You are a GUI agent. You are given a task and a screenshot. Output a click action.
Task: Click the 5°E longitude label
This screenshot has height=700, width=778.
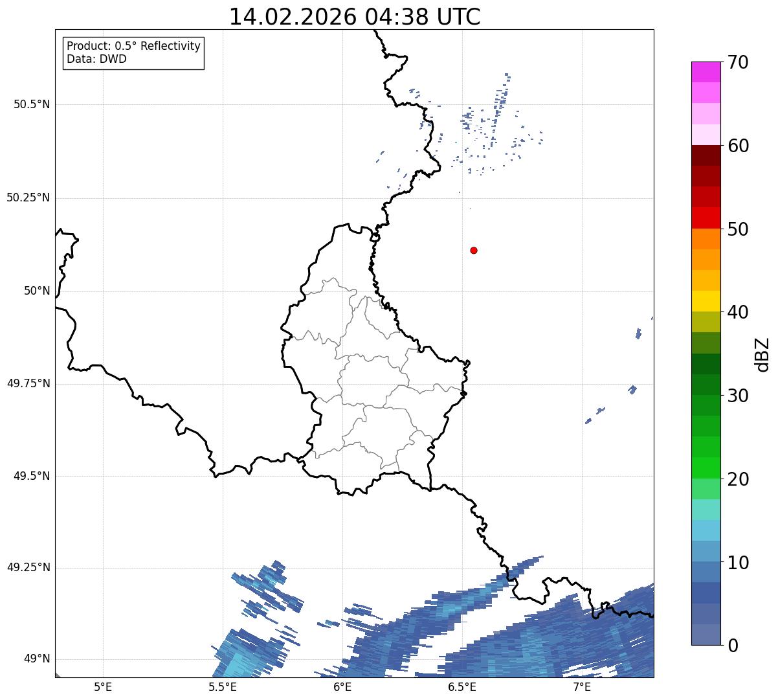click(x=103, y=686)
